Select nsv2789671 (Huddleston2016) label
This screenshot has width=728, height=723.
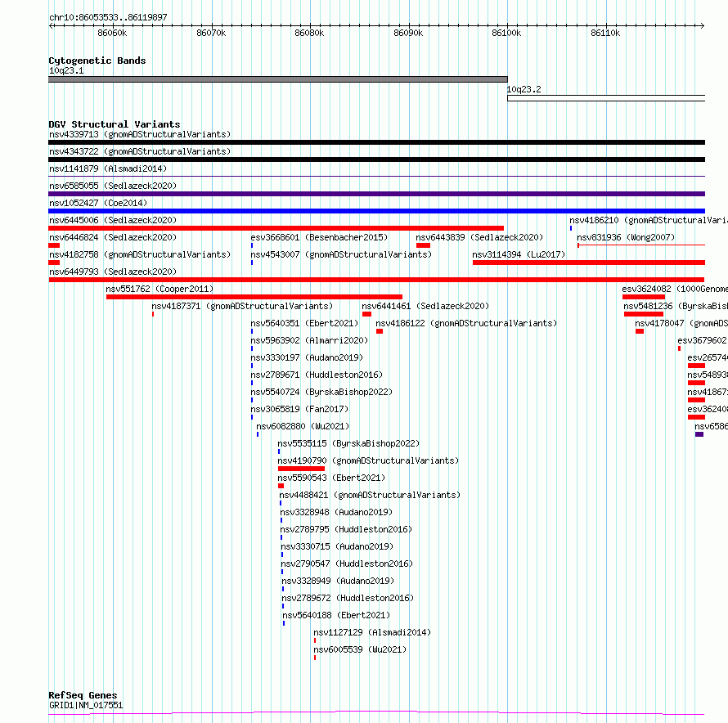(317, 375)
